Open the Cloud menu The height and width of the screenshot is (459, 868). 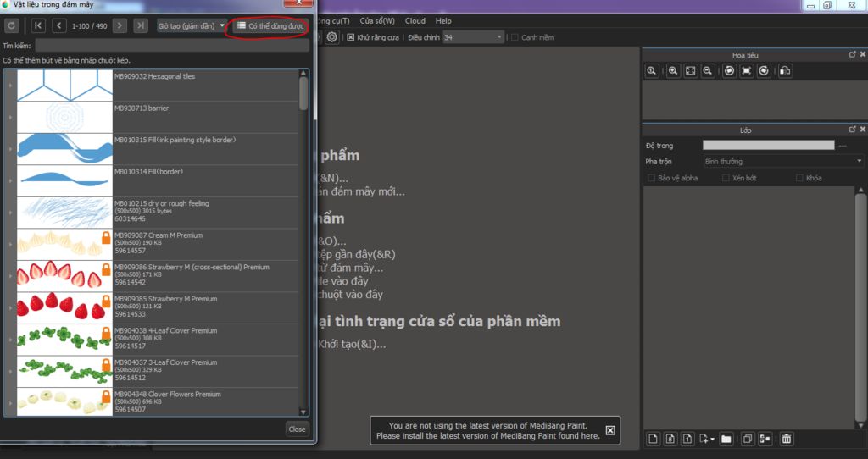[x=415, y=20]
